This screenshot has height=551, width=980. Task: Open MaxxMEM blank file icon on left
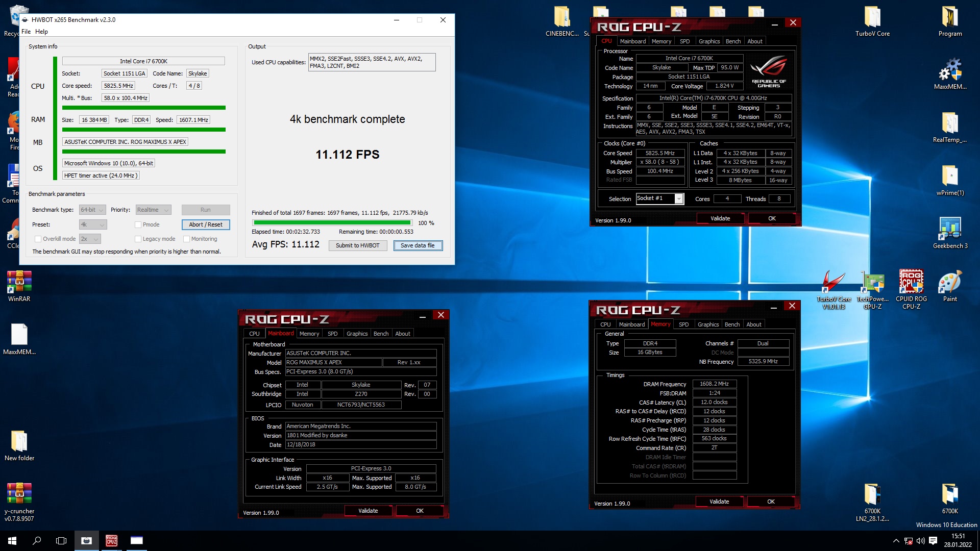(19, 339)
